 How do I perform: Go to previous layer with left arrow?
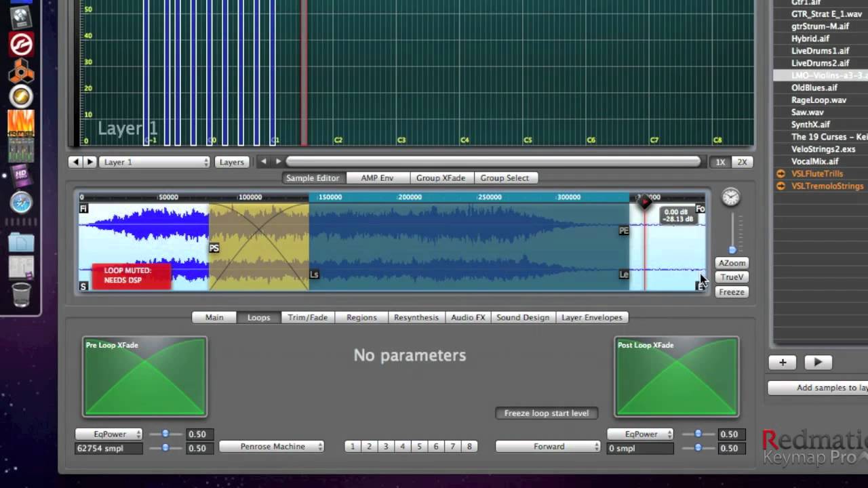click(75, 162)
